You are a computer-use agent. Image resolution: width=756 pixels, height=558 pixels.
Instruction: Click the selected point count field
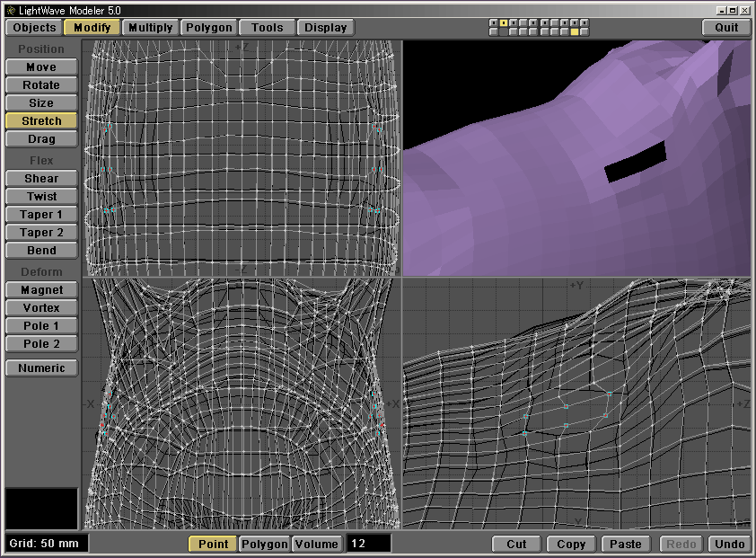click(x=368, y=544)
